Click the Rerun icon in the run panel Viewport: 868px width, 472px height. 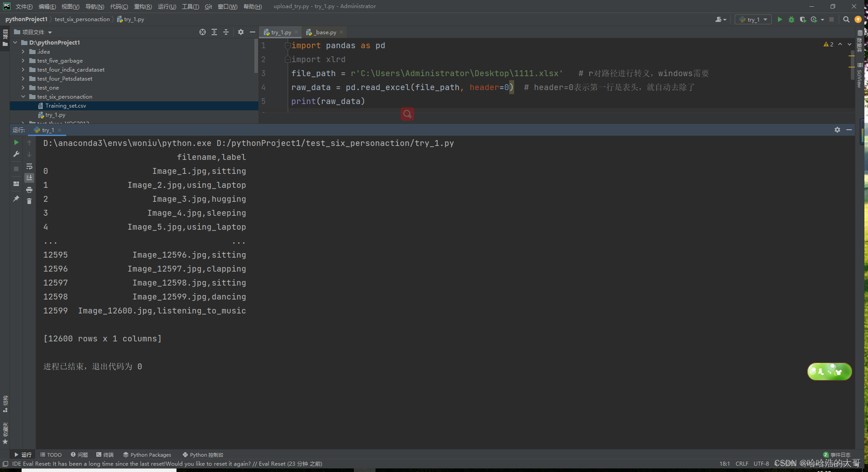coord(16,142)
